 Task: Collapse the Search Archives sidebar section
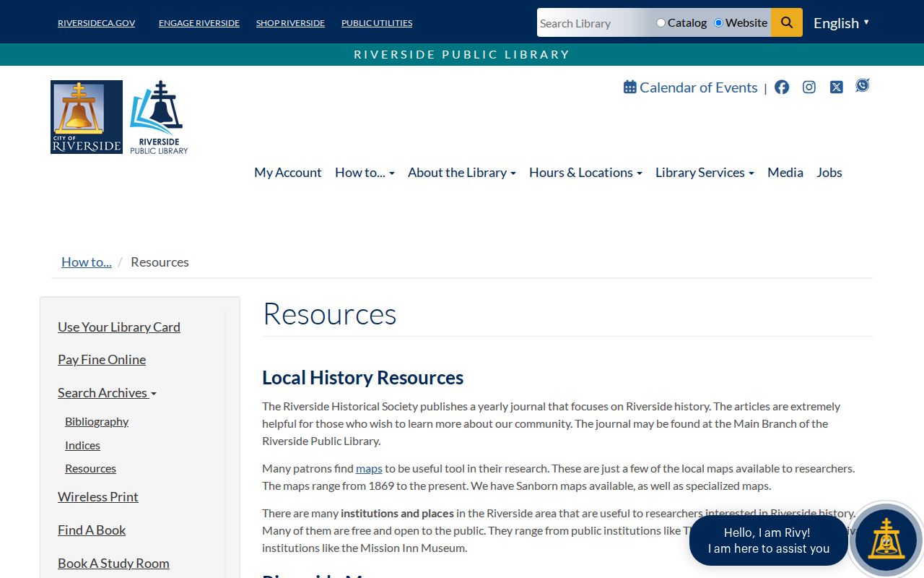coord(107,393)
